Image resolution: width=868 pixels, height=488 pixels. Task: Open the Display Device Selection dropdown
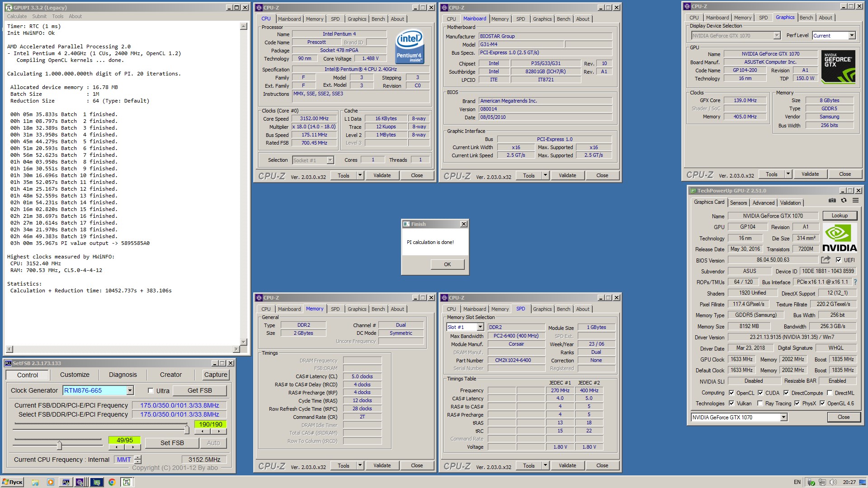[777, 36]
